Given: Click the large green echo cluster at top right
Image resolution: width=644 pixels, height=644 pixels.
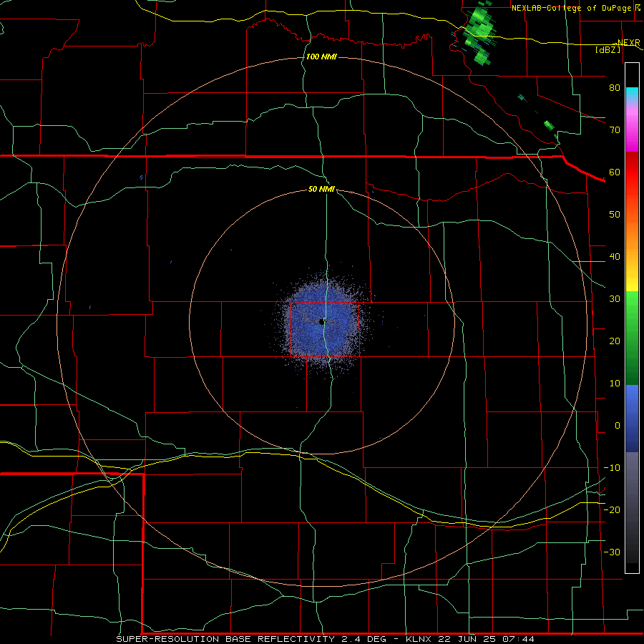Looking at the screenshot, I should point(479,34).
